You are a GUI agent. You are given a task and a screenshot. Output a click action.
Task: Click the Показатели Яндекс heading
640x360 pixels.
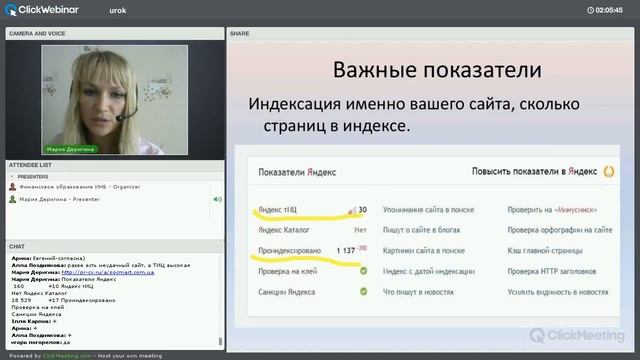coord(297,172)
